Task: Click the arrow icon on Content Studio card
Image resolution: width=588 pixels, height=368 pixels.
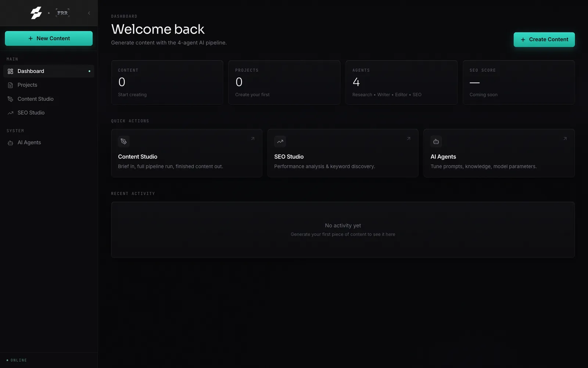Action: pos(253,139)
